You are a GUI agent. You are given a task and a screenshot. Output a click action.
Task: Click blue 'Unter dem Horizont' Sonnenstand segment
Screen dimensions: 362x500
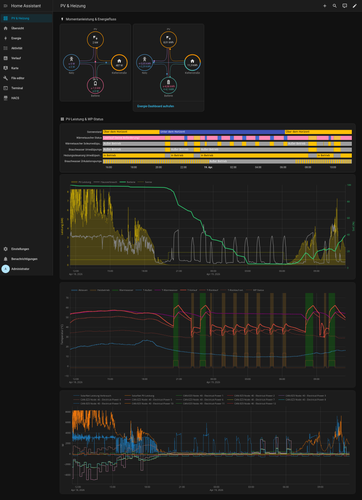click(222, 132)
